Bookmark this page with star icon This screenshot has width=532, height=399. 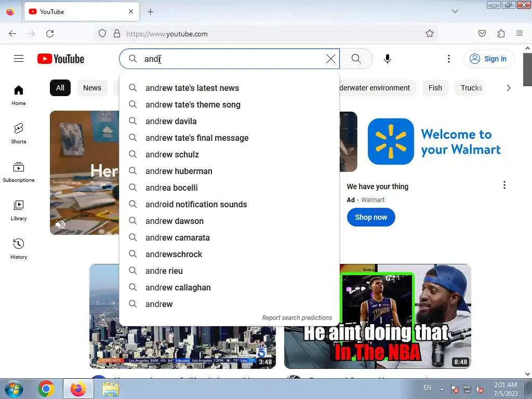pyautogui.click(x=430, y=34)
